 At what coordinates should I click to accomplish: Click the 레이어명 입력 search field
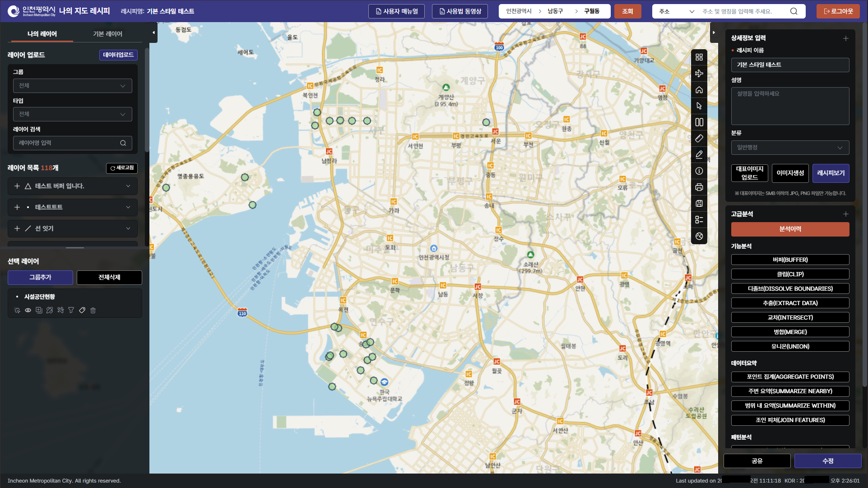tap(68, 143)
